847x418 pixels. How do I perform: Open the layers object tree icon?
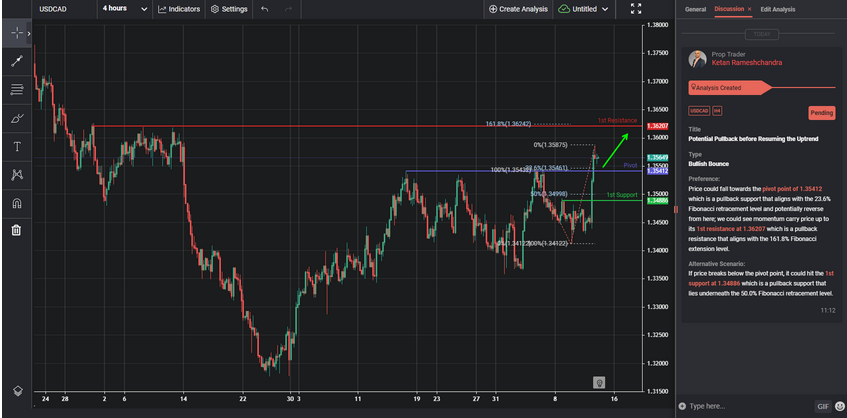(17, 391)
